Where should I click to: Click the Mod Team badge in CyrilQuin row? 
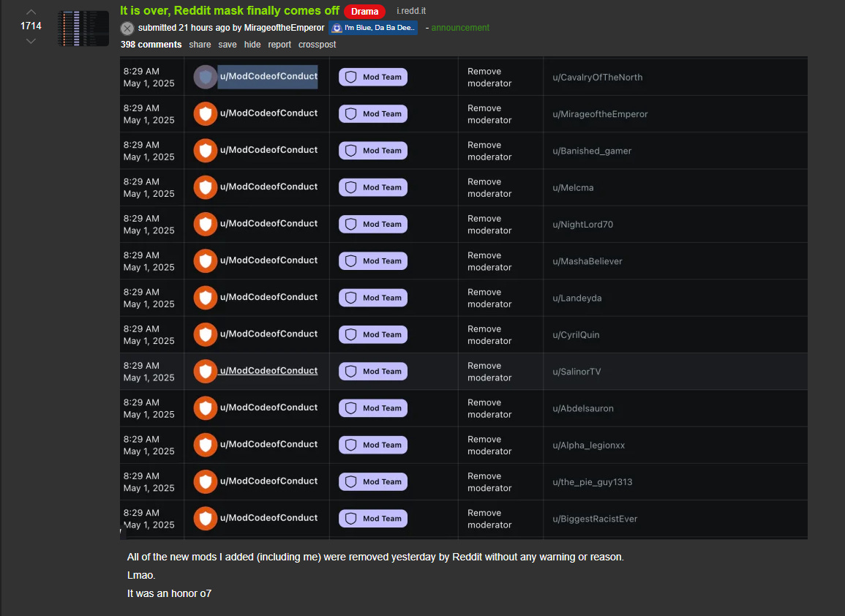(373, 334)
